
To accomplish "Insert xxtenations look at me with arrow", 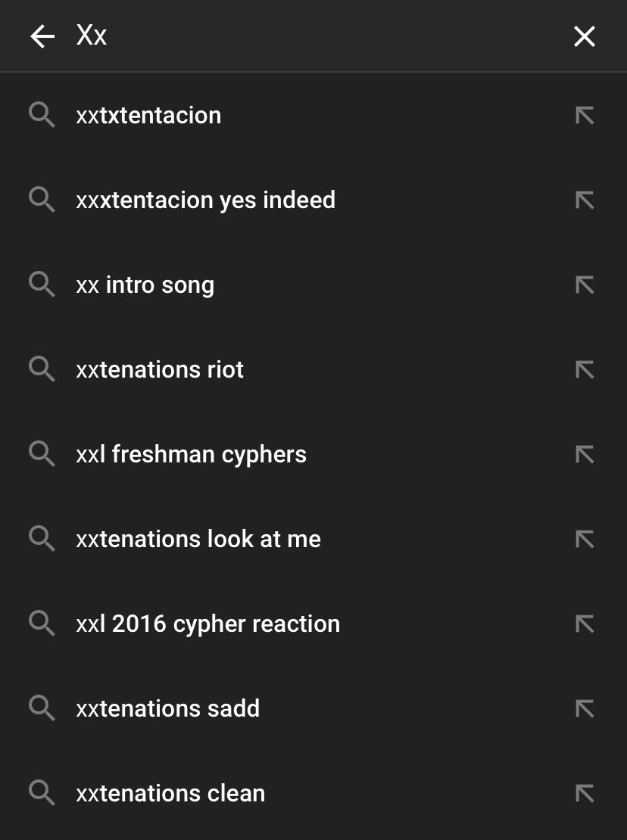I will (x=584, y=540).
